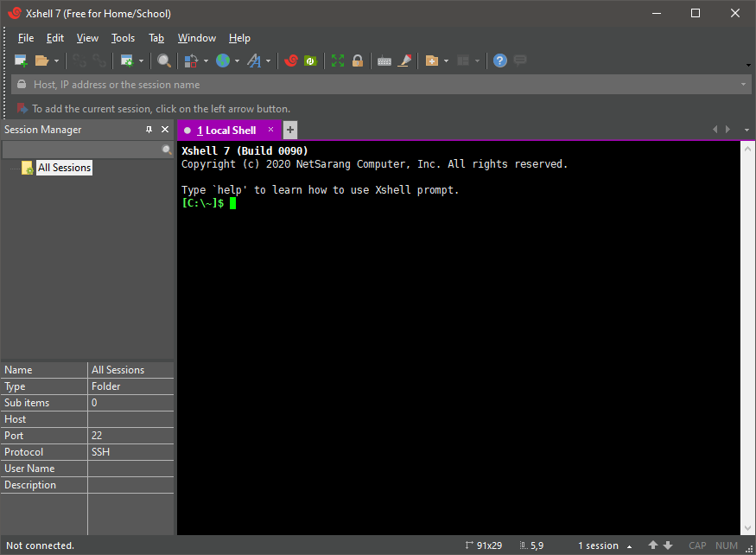Viewport: 756px width, 555px height.
Task: Click the Open session folder icon
Action: (x=42, y=61)
